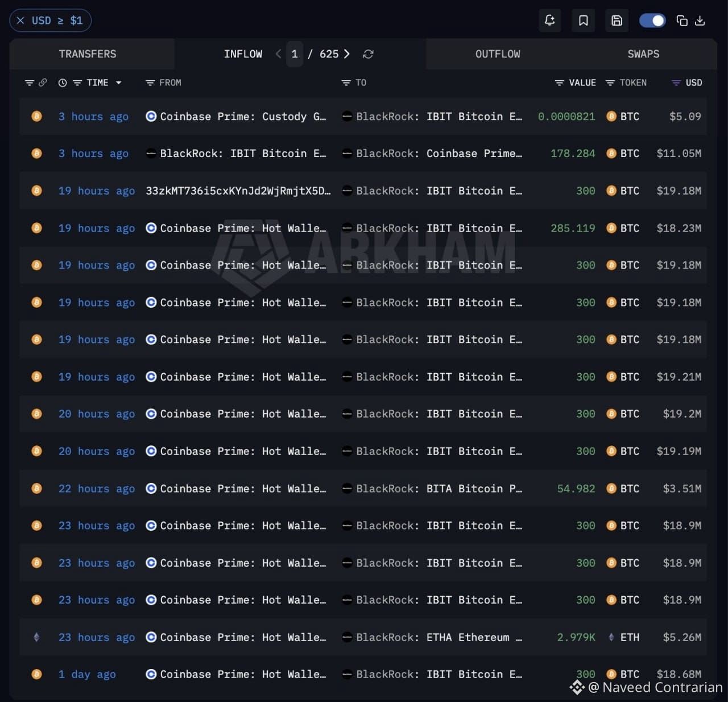Open address 33zkMT736i5cxKYnJd2WjRmjtX5D…
This screenshot has width=728, height=702.
pos(238,191)
